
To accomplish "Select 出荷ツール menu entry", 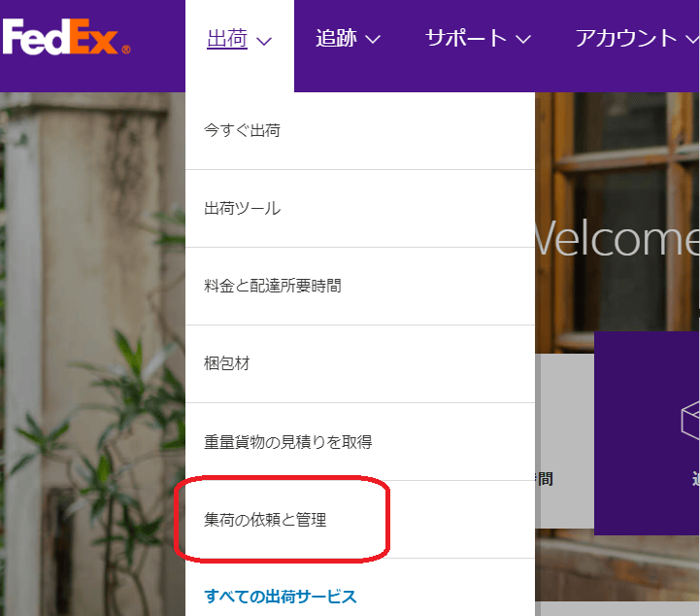I will [360, 209].
